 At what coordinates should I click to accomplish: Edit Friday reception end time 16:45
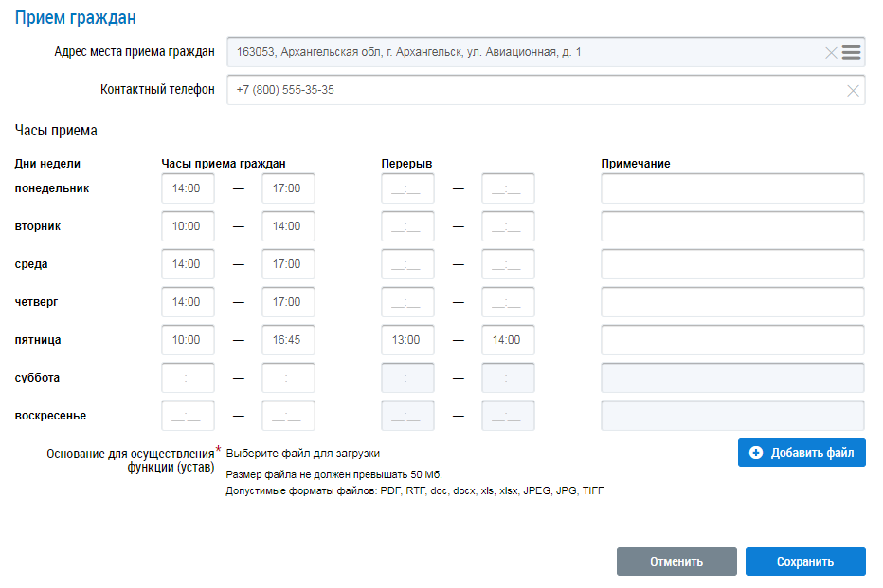(x=288, y=340)
